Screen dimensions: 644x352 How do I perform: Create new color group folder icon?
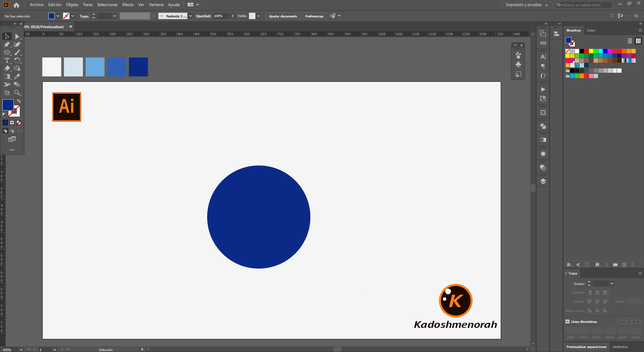615,265
